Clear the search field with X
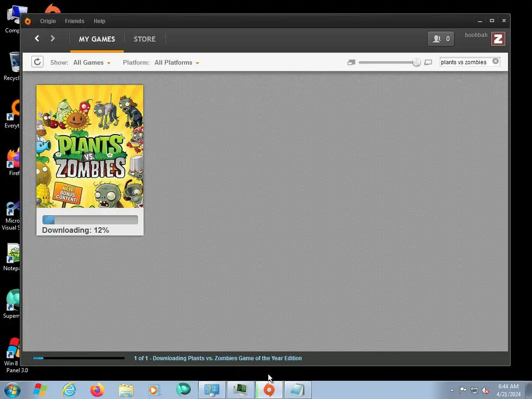Image resolution: width=532 pixels, height=399 pixels. click(x=496, y=61)
